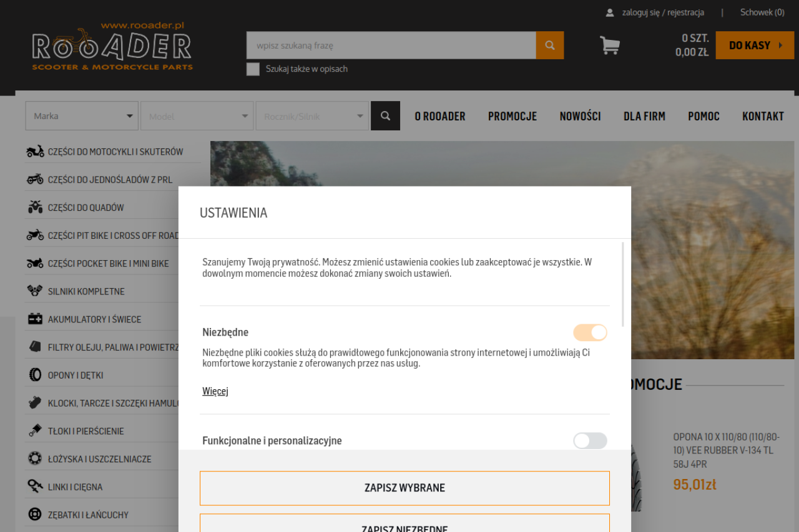The image size is (799, 532).
Task: Open the Marka dropdown
Action: pos(82,116)
